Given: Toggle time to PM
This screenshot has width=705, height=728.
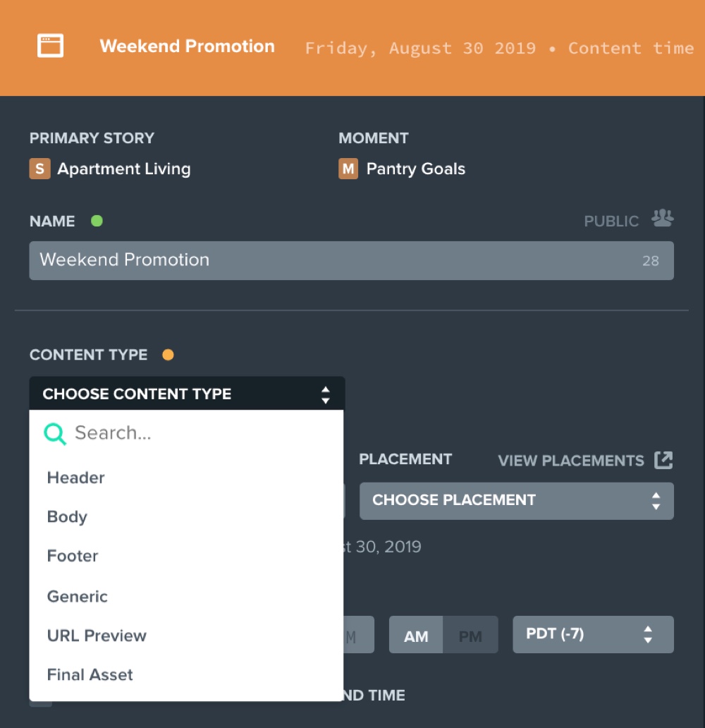Looking at the screenshot, I should (470, 635).
